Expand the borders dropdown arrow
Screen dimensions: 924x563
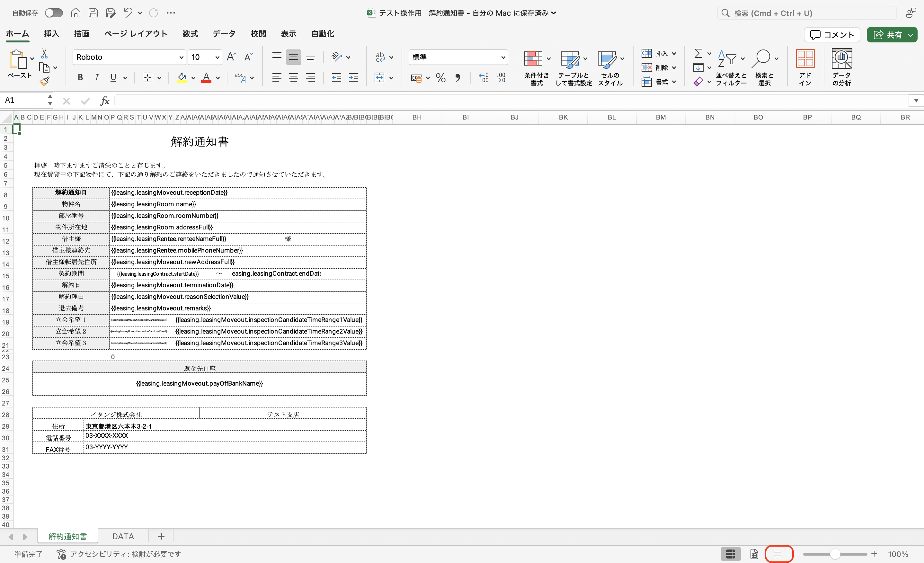click(159, 78)
